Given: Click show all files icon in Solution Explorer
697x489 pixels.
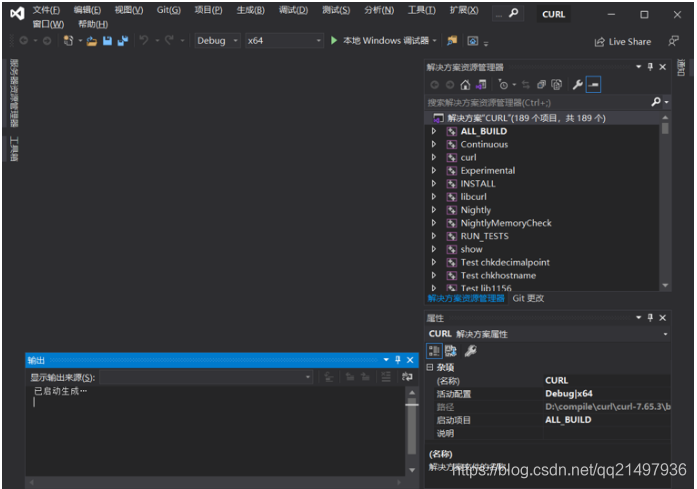Looking at the screenshot, I should [x=557, y=84].
